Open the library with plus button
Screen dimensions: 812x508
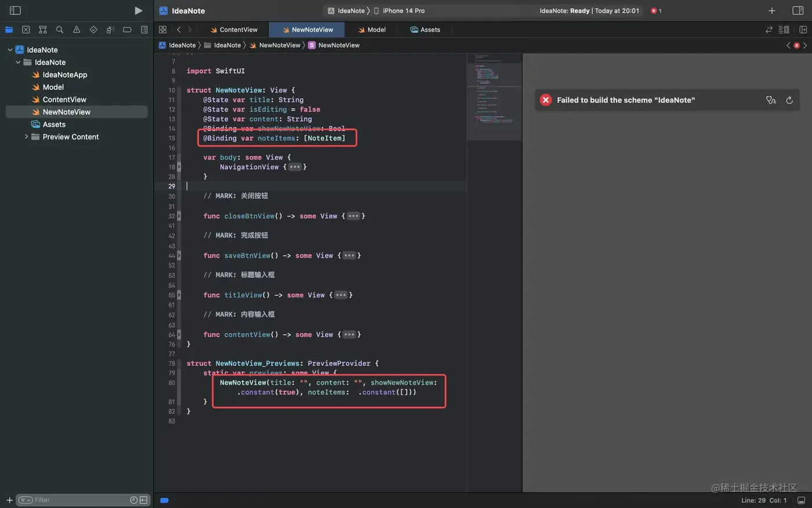pyautogui.click(x=771, y=10)
